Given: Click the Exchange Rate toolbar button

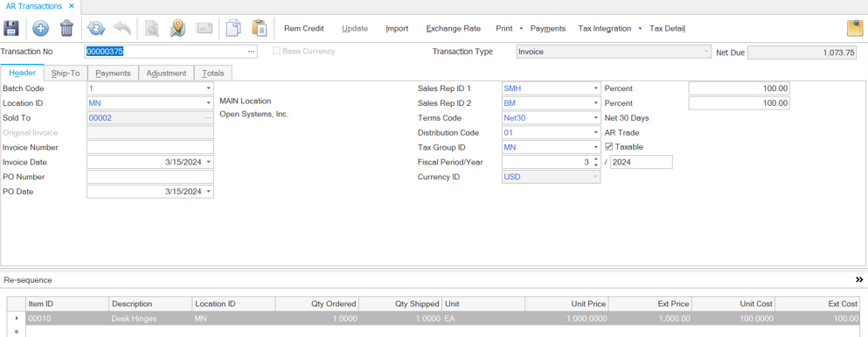Looking at the screenshot, I should coord(454,28).
